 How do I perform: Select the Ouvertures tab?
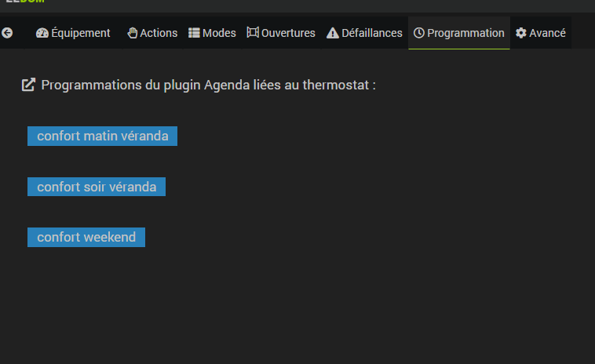pyautogui.click(x=288, y=33)
